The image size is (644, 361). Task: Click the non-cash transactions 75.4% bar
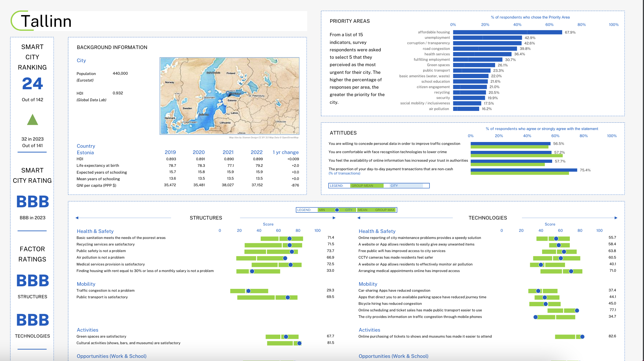(524, 170)
